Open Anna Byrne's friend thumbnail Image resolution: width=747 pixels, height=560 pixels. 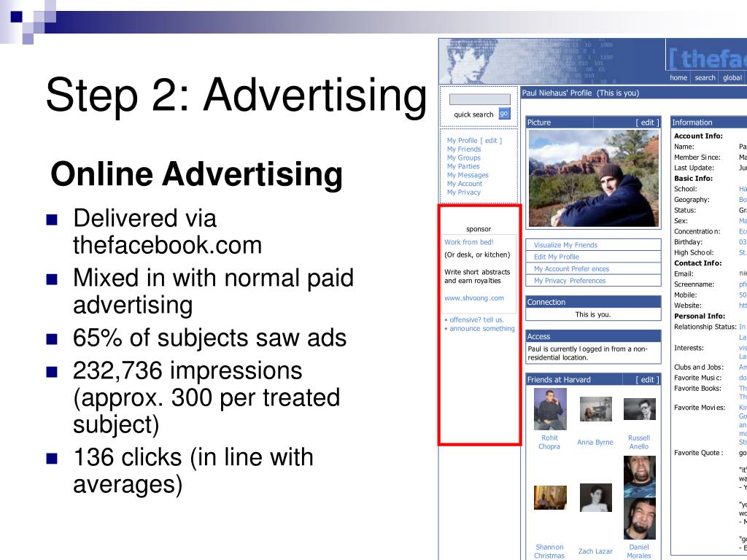[x=595, y=409]
